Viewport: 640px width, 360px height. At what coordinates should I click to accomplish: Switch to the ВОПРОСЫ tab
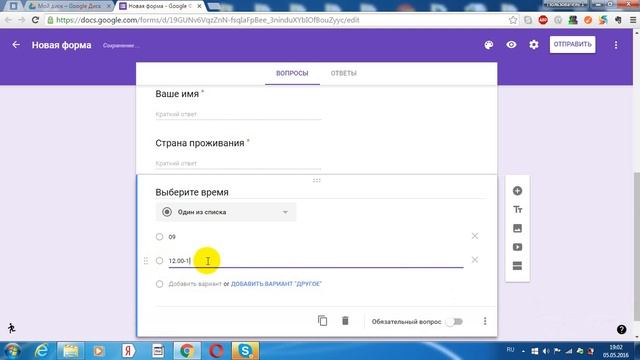pos(292,73)
